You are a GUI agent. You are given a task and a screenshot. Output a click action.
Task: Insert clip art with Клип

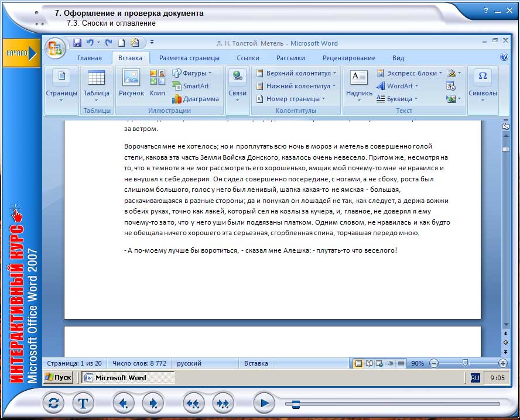coord(157,83)
